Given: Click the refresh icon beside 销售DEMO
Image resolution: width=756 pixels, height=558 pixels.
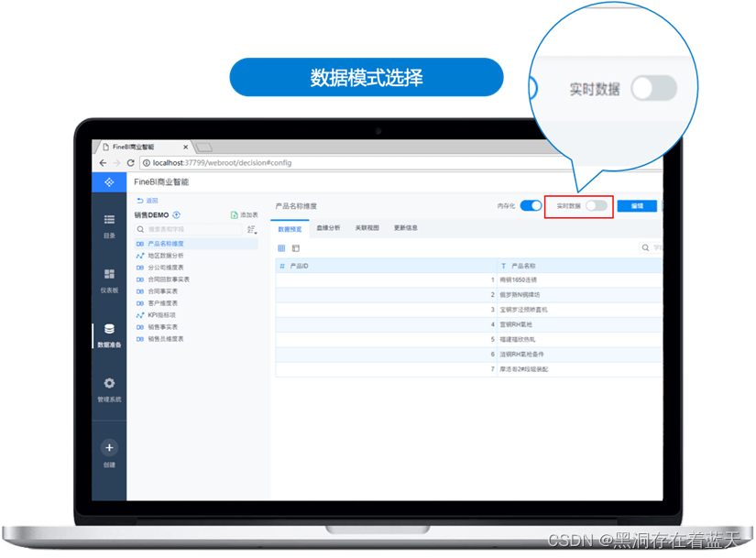Looking at the screenshot, I should [x=174, y=214].
